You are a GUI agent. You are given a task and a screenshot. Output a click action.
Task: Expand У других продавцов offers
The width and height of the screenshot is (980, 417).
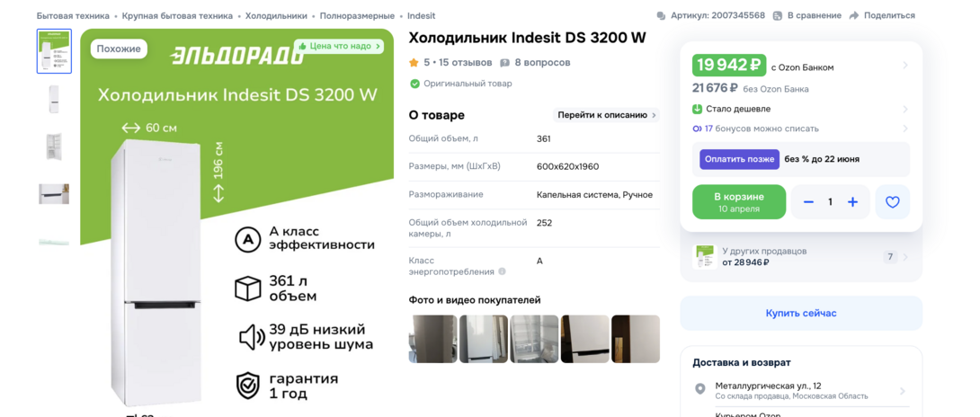click(800, 256)
